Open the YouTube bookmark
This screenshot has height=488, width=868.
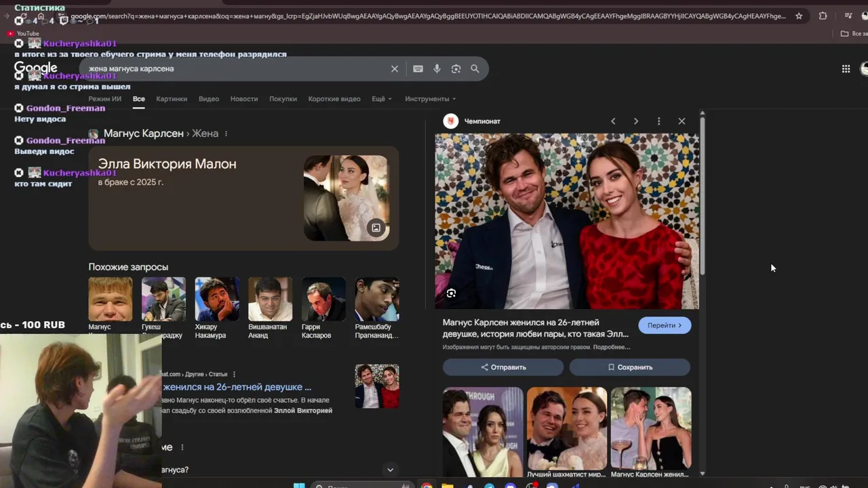click(23, 33)
